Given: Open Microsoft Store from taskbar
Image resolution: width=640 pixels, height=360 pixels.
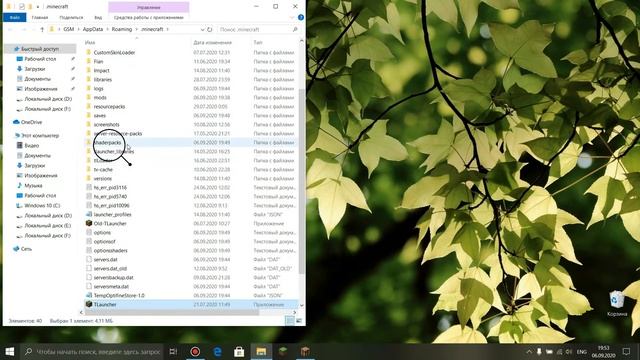Looking at the screenshot, I should [239, 351].
